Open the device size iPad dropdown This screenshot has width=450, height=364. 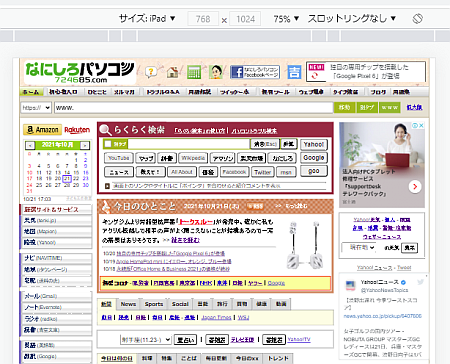click(147, 19)
